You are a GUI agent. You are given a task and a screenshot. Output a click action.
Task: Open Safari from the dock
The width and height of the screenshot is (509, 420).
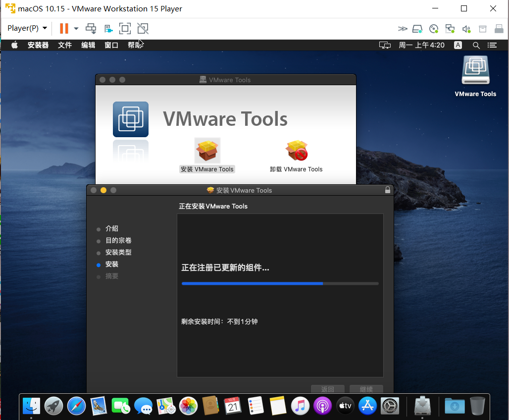76,406
